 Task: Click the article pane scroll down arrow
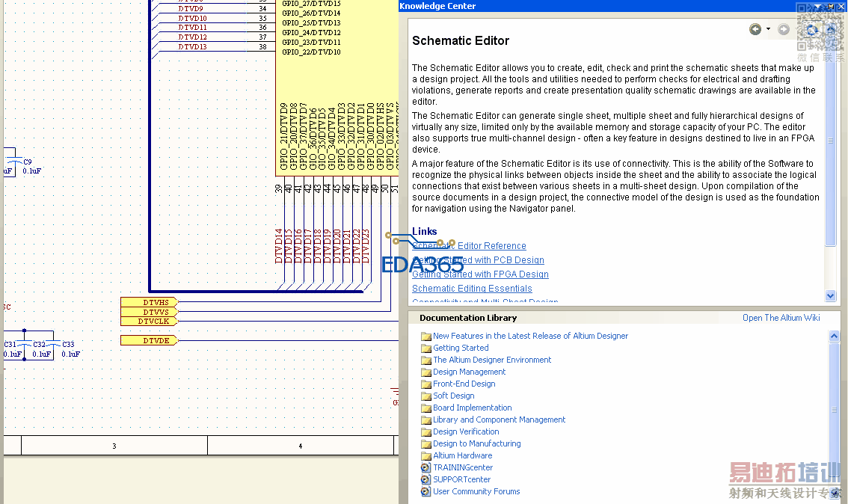[831, 296]
